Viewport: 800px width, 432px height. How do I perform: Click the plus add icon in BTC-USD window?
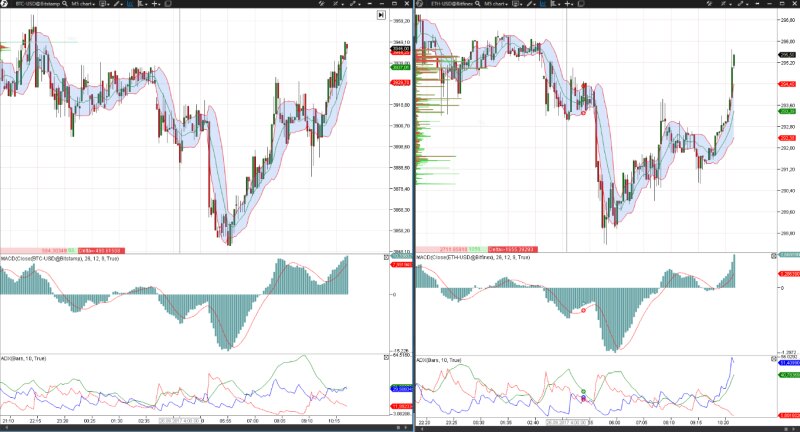click(x=155, y=4)
